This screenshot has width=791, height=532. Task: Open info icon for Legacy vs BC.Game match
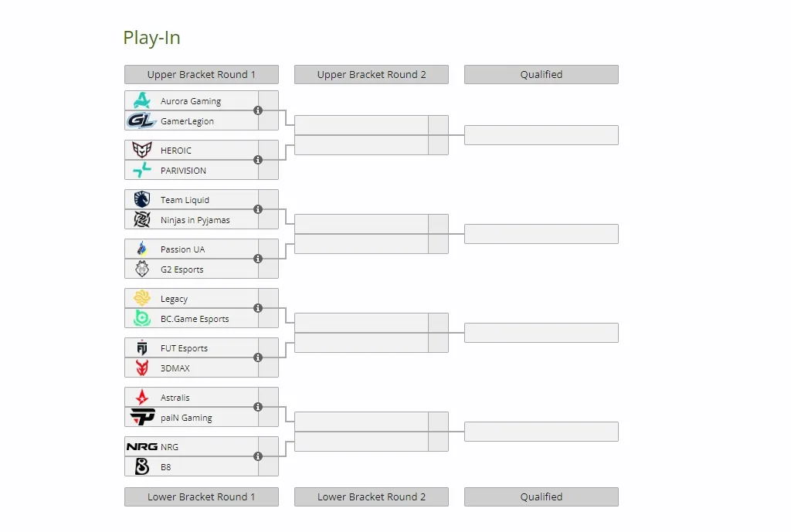tap(258, 308)
